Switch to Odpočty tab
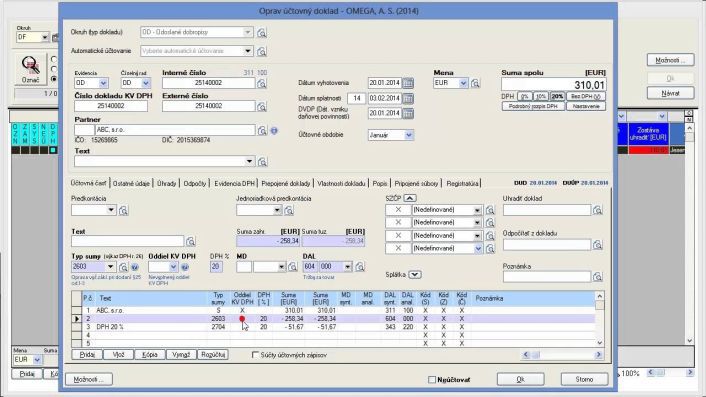This screenshot has width=706, height=397. click(x=195, y=184)
